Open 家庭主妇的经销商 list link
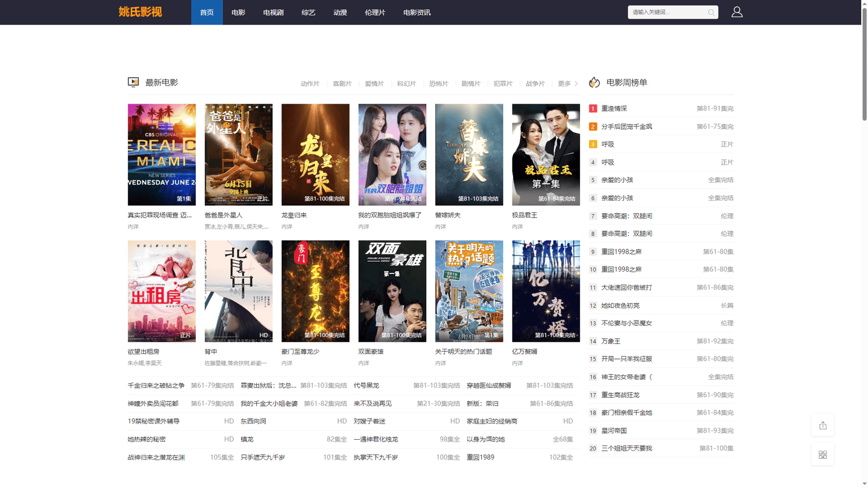 point(492,421)
